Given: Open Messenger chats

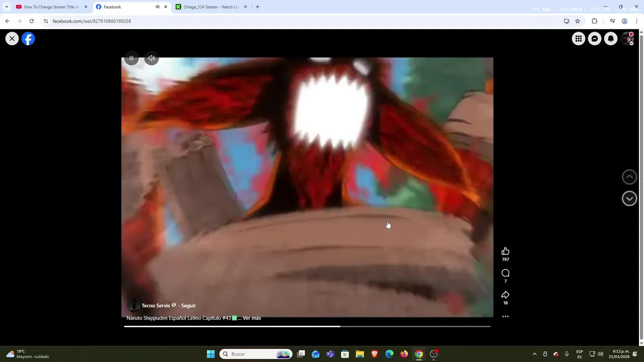Looking at the screenshot, I should 595,39.
